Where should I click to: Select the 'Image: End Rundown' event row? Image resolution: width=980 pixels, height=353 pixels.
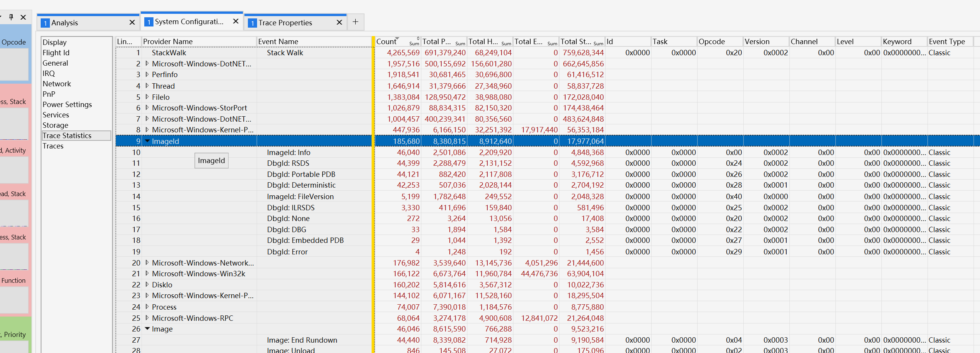point(548,340)
